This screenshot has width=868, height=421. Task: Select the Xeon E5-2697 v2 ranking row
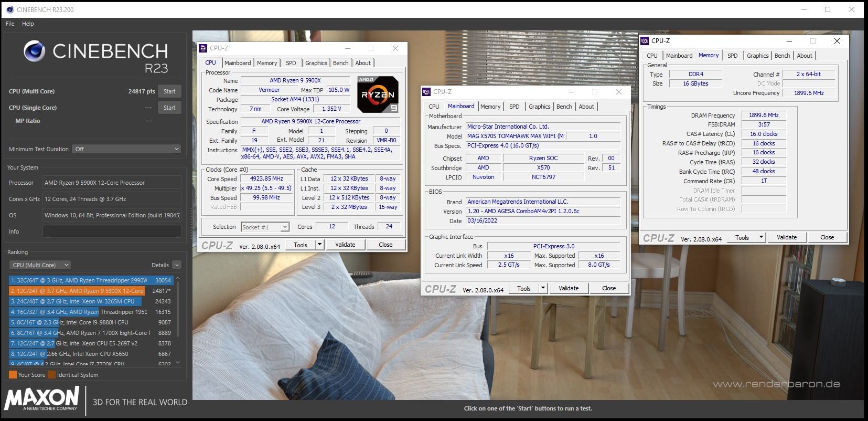point(91,343)
